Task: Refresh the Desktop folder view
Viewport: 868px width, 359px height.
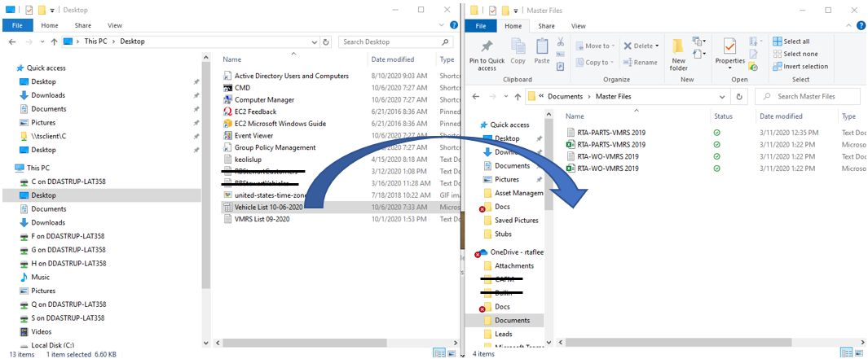Action: pos(327,42)
